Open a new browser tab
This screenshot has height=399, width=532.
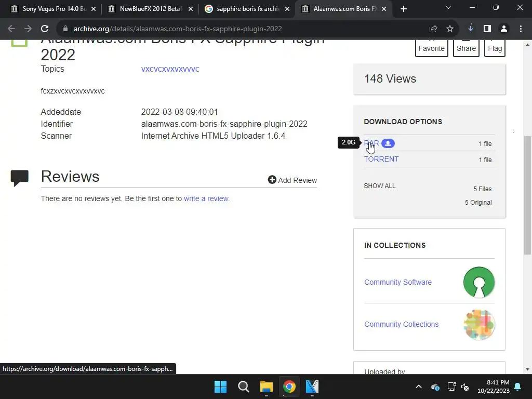(403, 9)
